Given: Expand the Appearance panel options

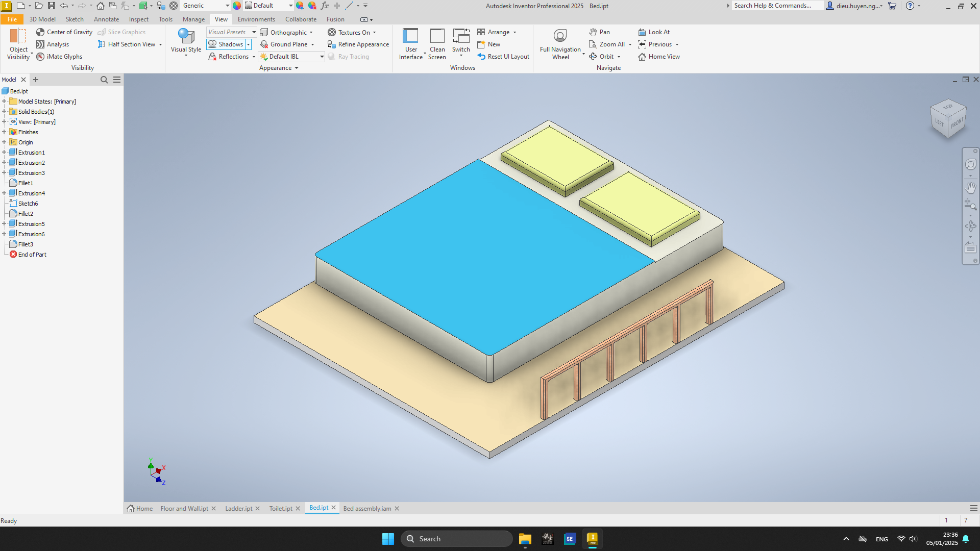Looking at the screenshot, I should tap(279, 68).
